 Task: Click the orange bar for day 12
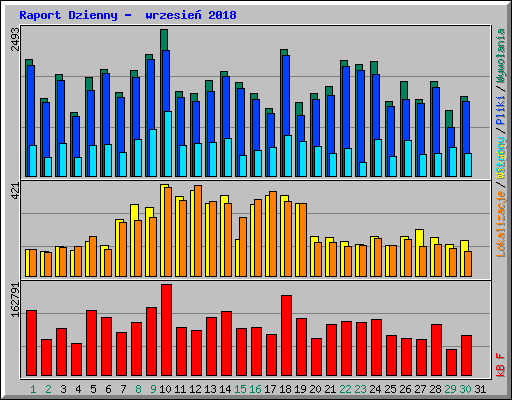click(x=198, y=231)
